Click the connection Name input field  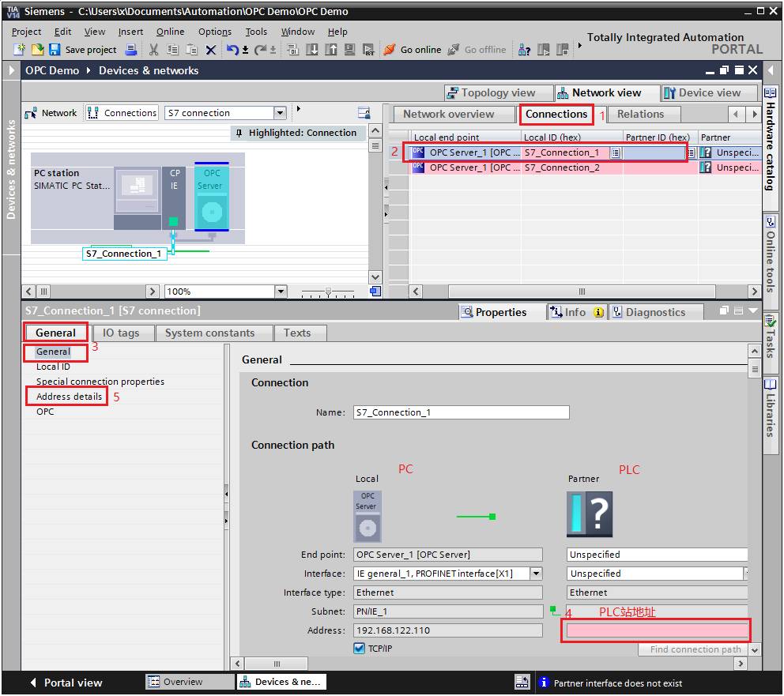point(461,412)
